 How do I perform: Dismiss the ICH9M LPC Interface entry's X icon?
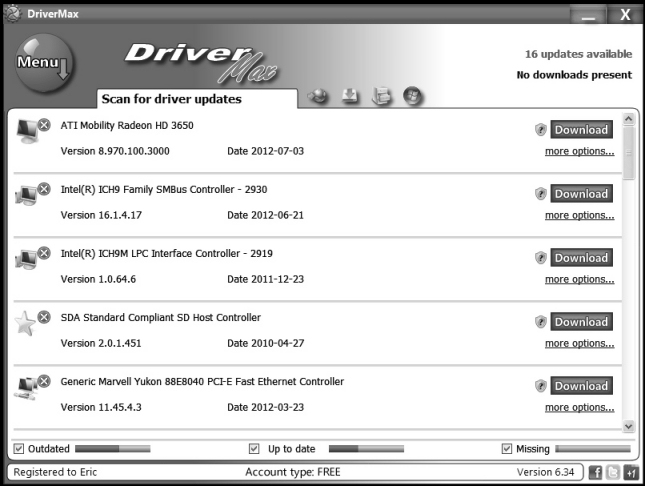pos(44,253)
